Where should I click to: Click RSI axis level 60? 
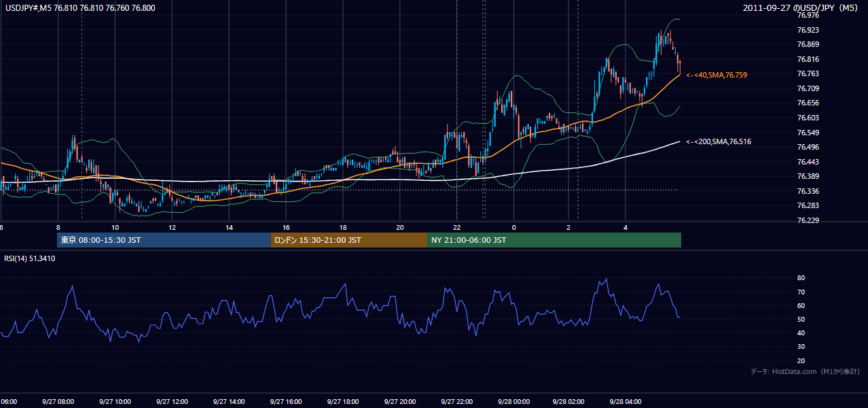[x=801, y=305]
